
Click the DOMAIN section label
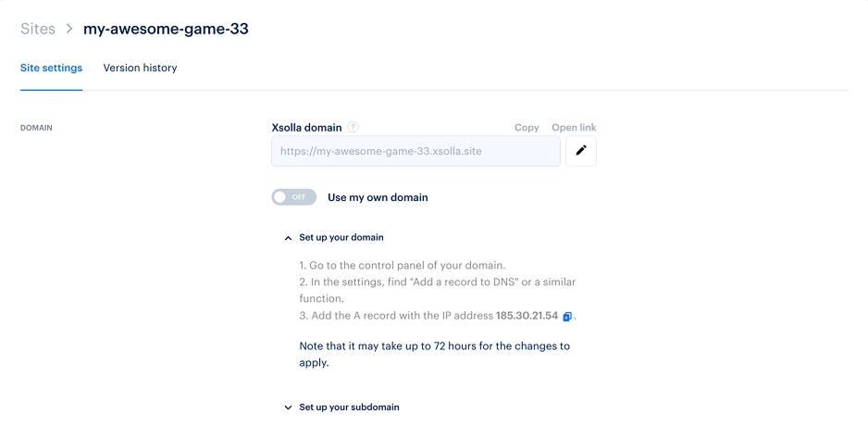[x=36, y=128]
